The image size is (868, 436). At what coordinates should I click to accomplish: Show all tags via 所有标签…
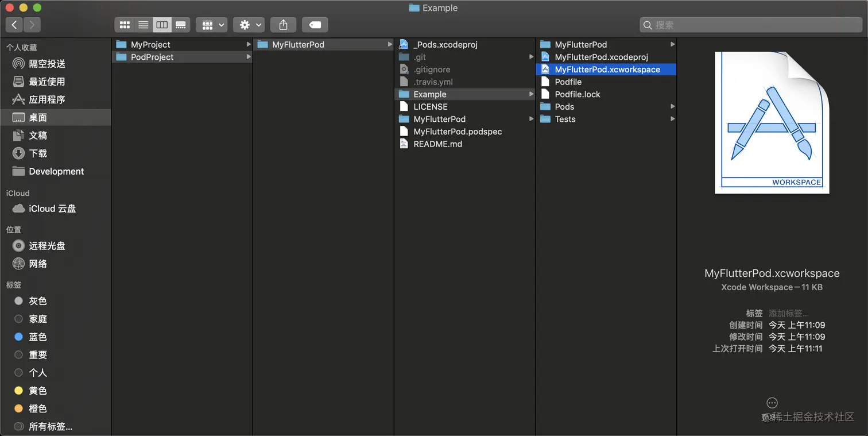coord(56,427)
